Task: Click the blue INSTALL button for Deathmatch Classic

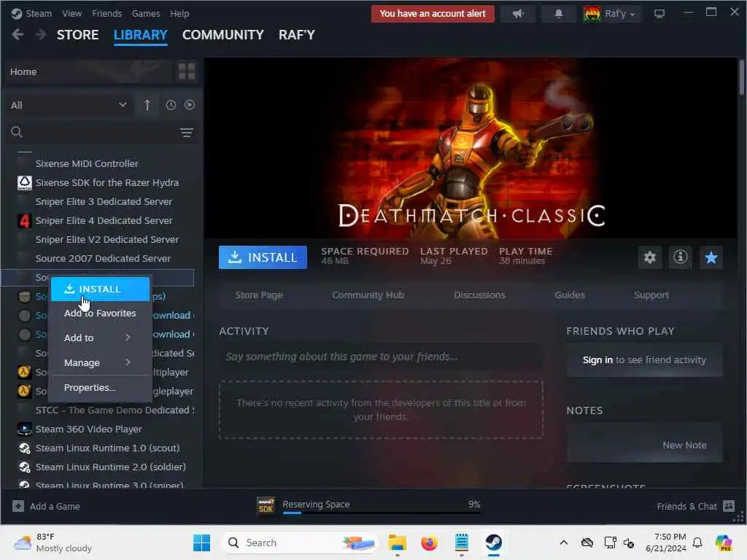Action: click(x=263, y=257)
